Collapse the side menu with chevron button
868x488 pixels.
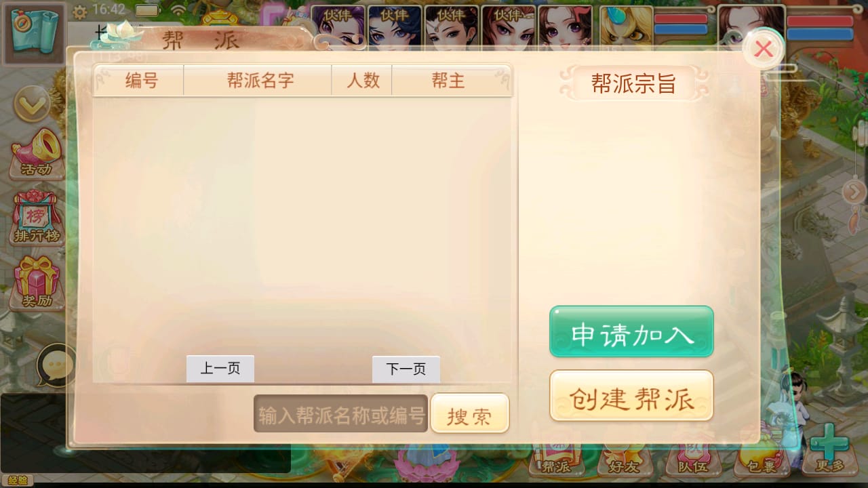pyautogui.click(x=32, y=104)
